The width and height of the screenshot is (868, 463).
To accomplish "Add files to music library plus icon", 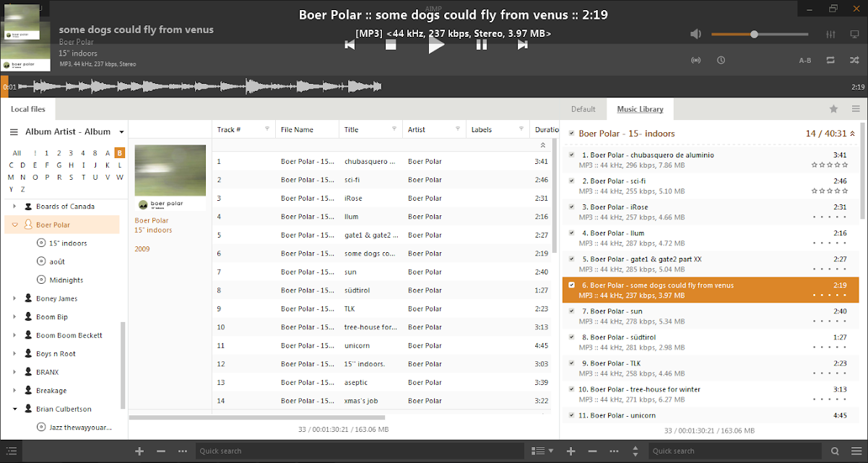I will [x=139, y=451].
